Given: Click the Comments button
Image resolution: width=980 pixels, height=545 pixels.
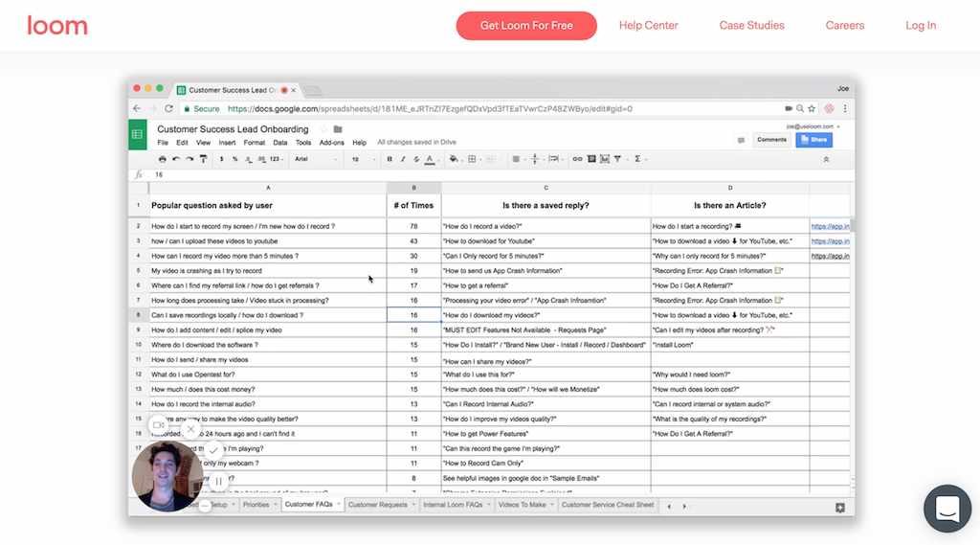Looking at the screenshot, I should [772, 140].
